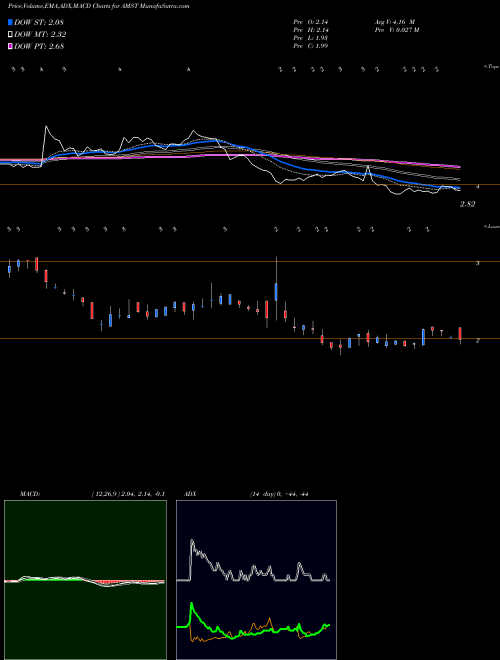This screenshot has width=500, height=660.
Task: Click the blue DOW ST legend swatch
Action: (10, 22)
